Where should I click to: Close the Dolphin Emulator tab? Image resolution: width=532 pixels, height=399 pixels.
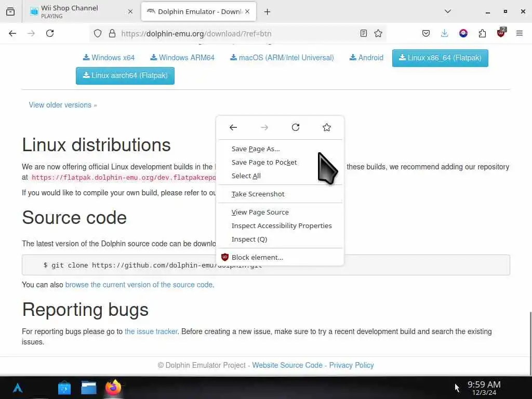coord(247,11)
